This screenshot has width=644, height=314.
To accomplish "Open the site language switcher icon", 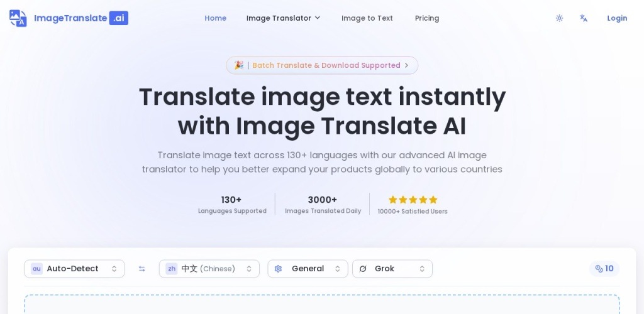I will click(x=584, y=18).
